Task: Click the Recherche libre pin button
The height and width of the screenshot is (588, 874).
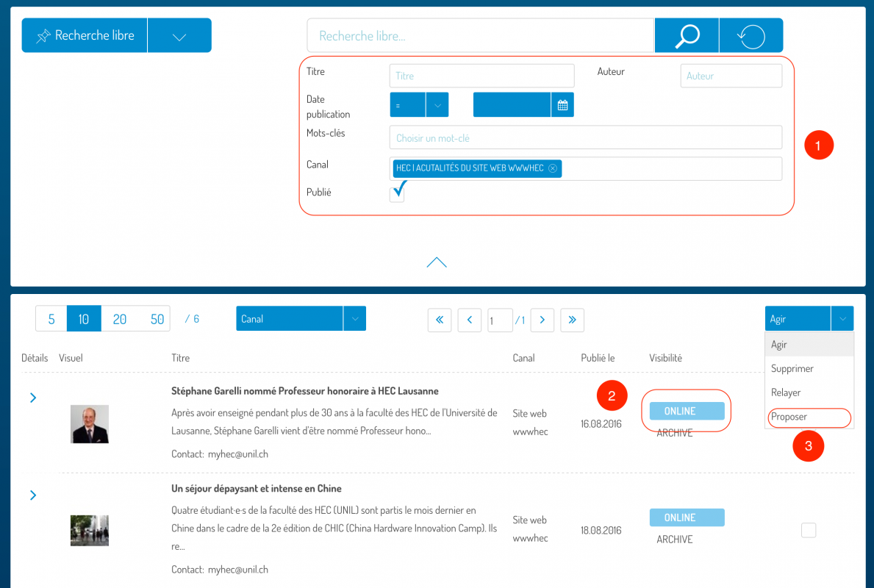Action: coord(85,35)
